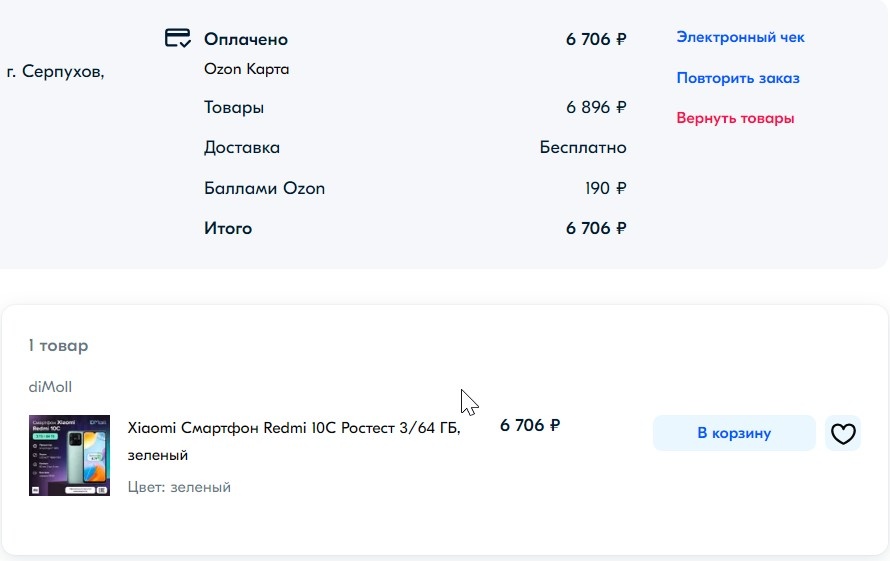Add the Redmi 10C to favorites with the heart
890x561 pixels.
point(843,434)
